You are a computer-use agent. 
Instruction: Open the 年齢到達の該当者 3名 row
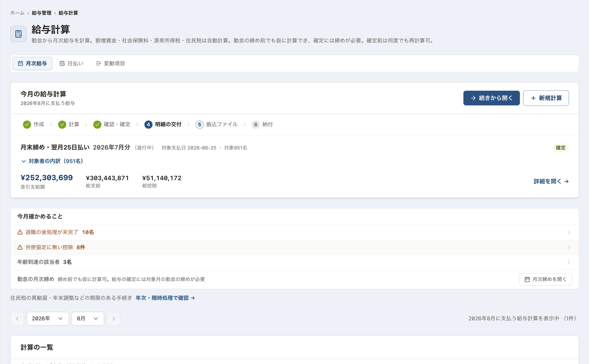coord(294,262)
